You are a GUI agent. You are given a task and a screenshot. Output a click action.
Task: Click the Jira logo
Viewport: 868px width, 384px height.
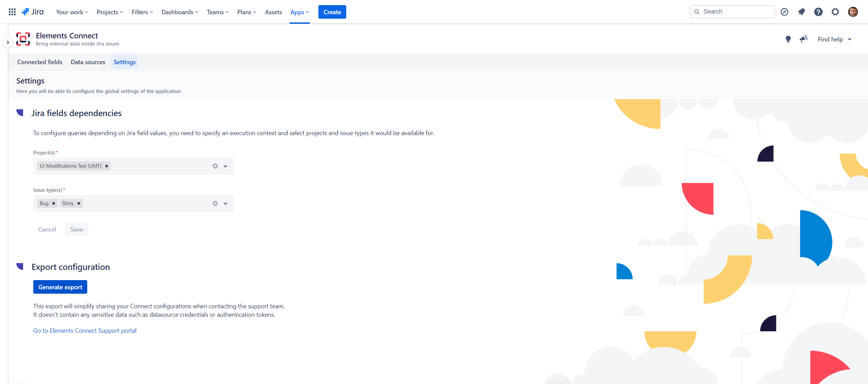pyautogui.click(x=33, y=12)
